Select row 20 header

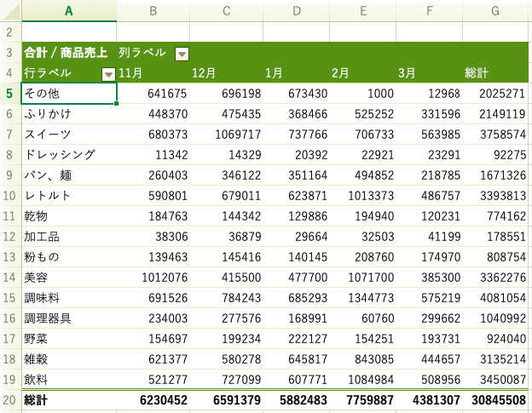coord(9,400)
